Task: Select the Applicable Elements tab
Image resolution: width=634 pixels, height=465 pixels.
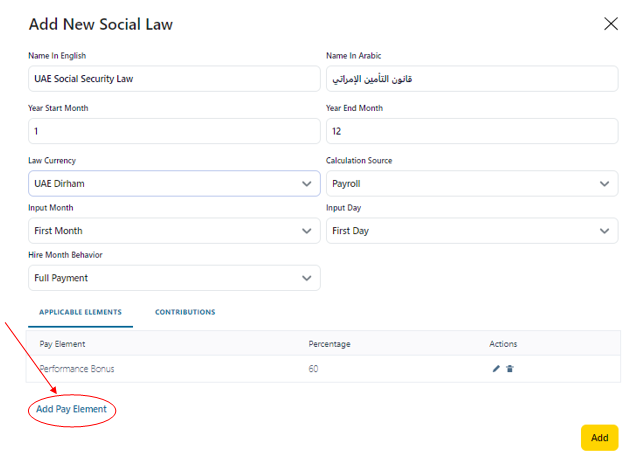Action: tap(80, 312)
